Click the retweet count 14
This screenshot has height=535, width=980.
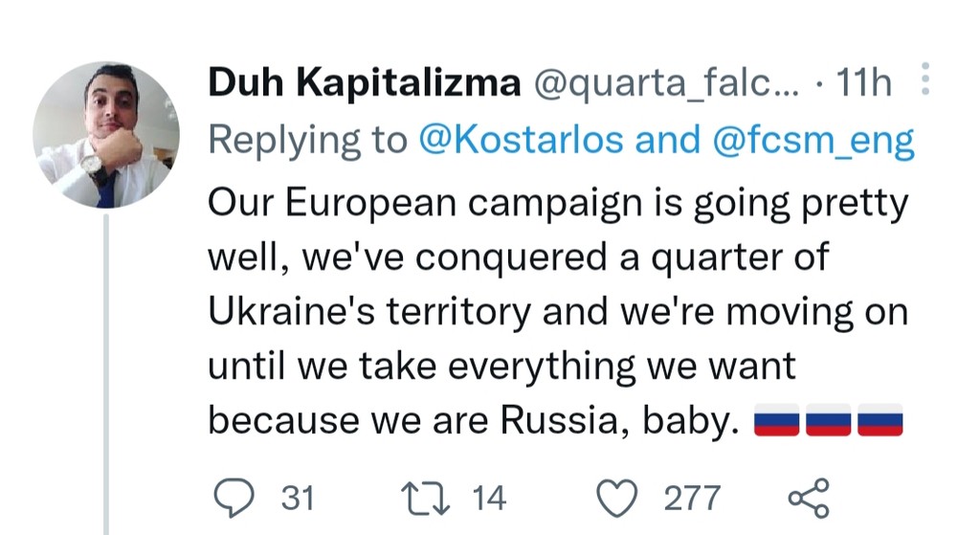click(x=489, y=498)
